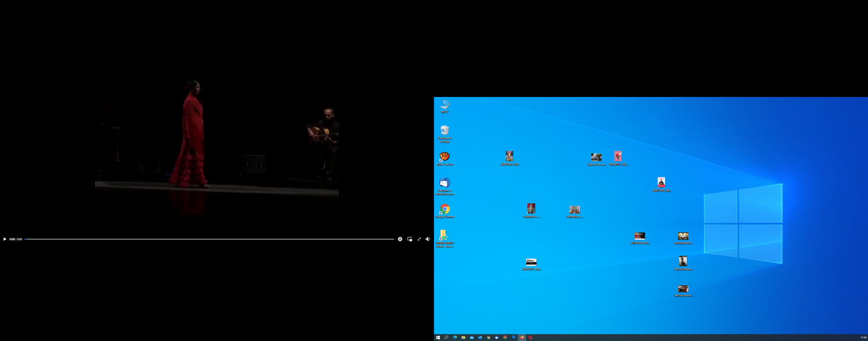Enable picture-in-picture mode on video
The image size is (868, 341).
(410, 239)
